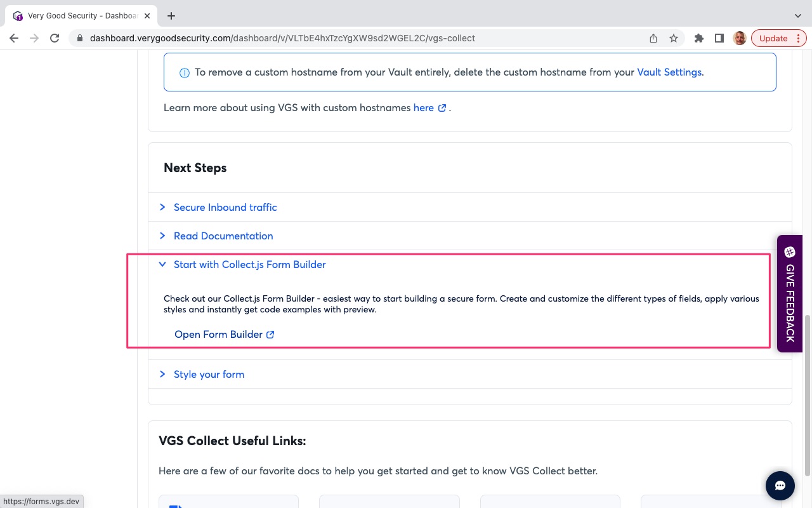812x508 pixels.
Task: Select the Very Good Security Dashboard tab
Action: 82,16
